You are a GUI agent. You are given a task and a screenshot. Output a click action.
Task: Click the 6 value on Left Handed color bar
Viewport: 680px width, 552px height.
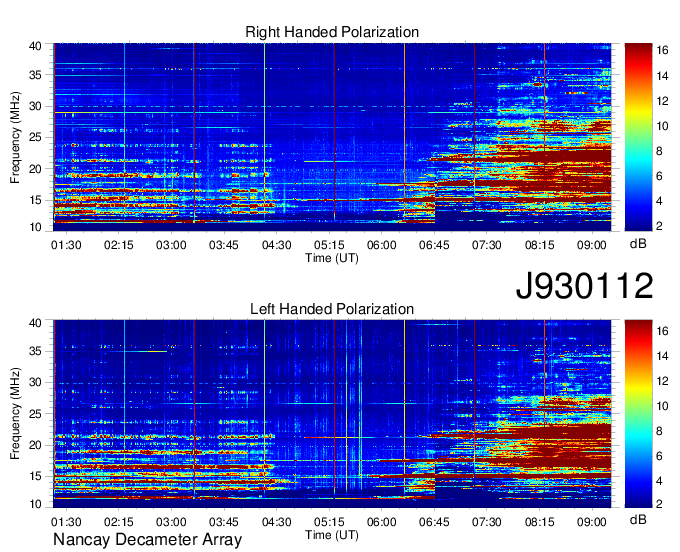tap(660, 456)
